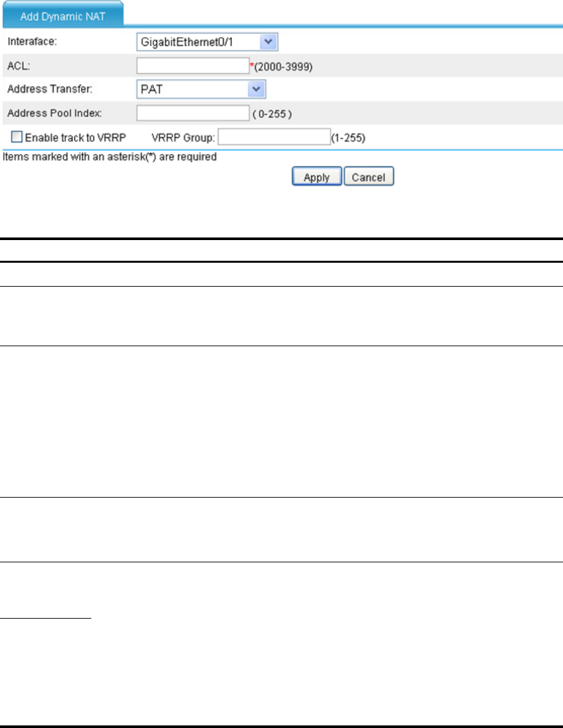Click the "(1-255)" VRRP group hint

coord(348,138)
